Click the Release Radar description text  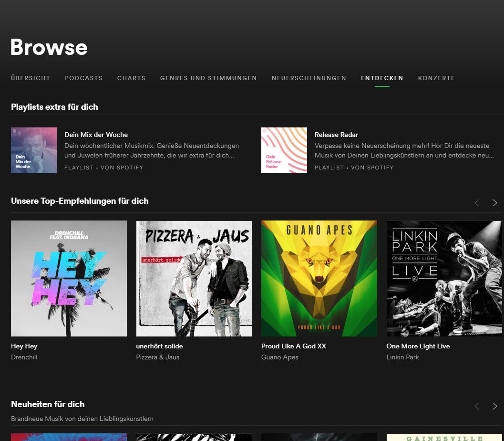point(404,150)
